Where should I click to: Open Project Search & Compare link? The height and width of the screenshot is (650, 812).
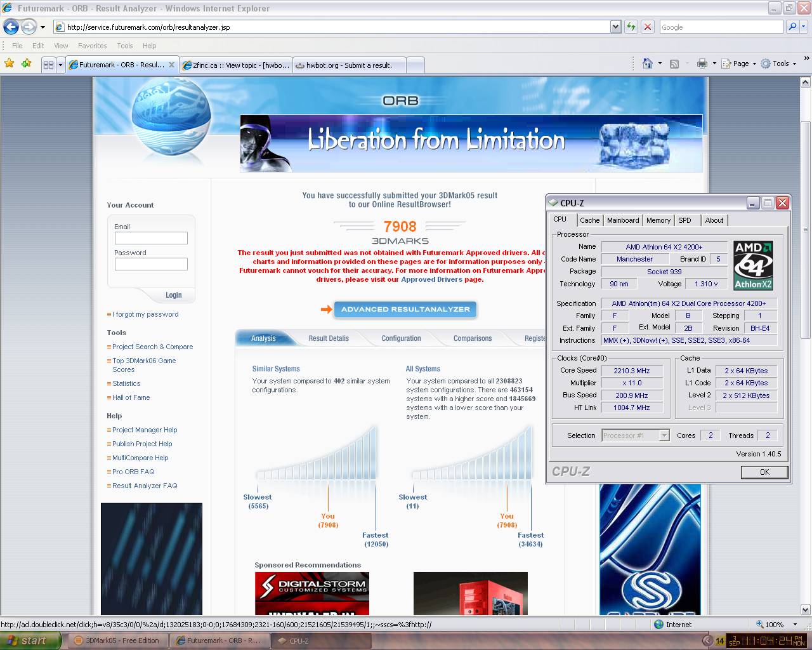[152, 347]
